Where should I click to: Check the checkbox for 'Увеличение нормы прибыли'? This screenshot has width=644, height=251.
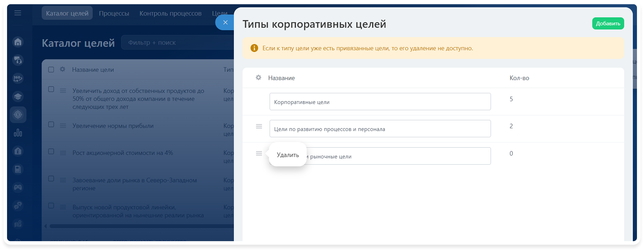[51, 124]
